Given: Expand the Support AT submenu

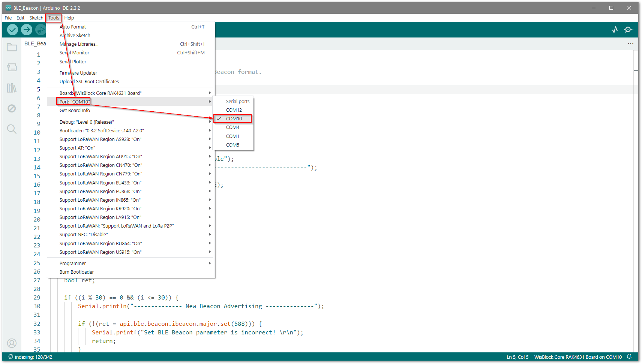Looking at the screenshot, I should [x=130, y=148].
